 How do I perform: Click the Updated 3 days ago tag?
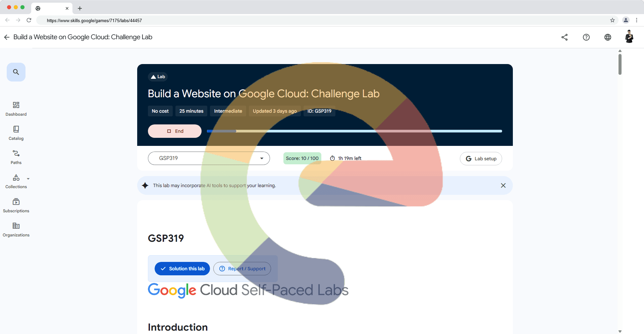tap(275, 111)
